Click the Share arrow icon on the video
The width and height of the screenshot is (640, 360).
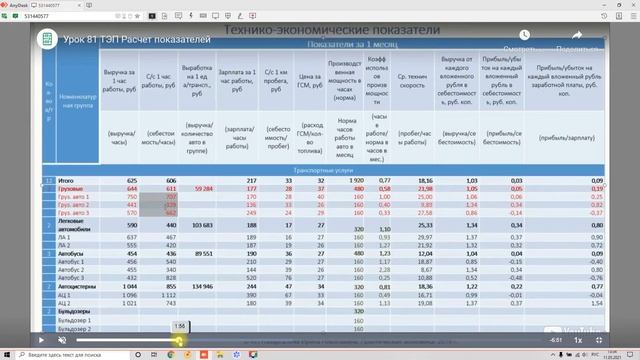coord(577,35)
